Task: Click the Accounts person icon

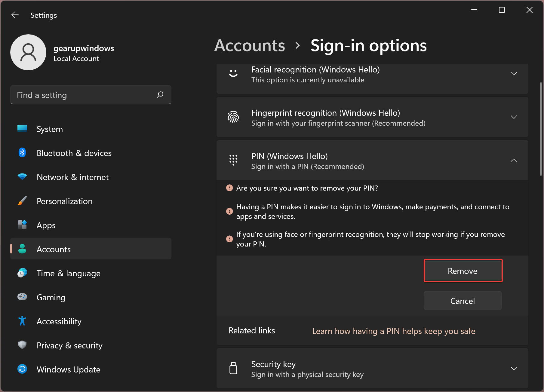Action: click(22, 249)
